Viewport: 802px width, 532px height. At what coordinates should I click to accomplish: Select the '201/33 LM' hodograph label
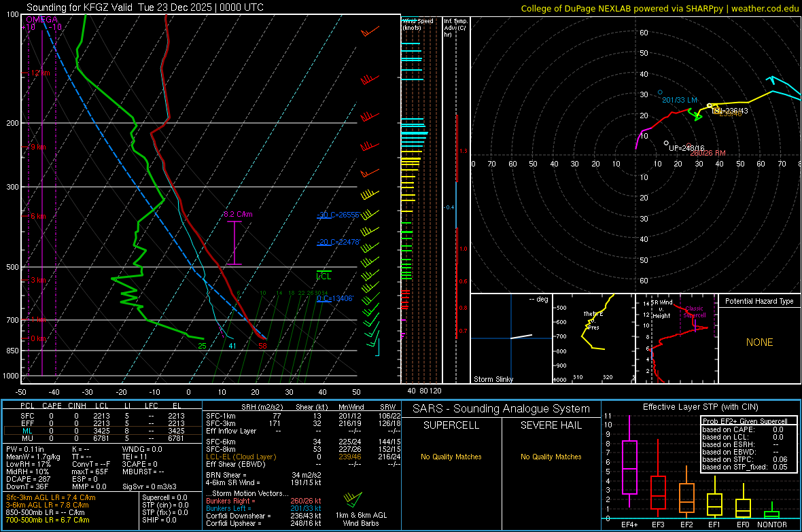(679, 101)
